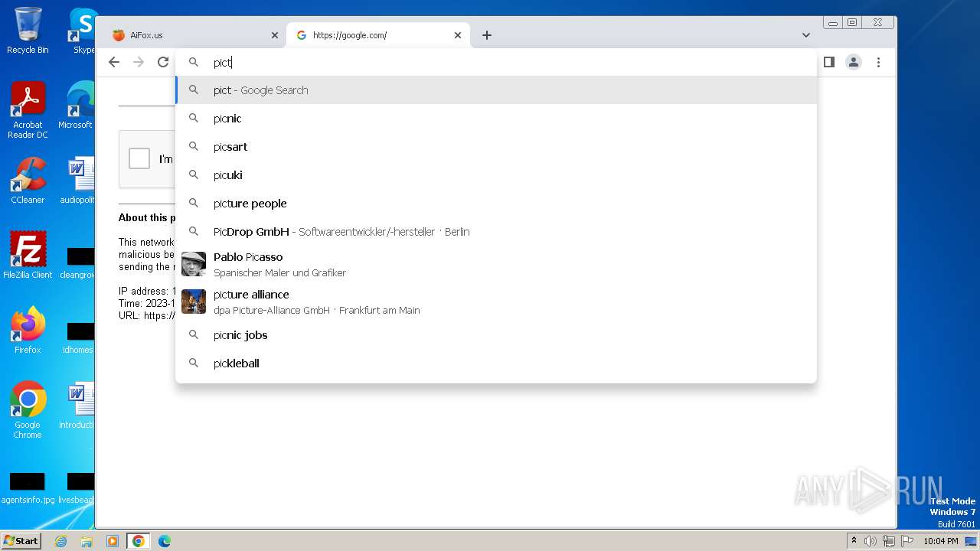Click the 10:04 PM taskbar clock
Screen dimensions: 980x551
(x=941, y=541)
